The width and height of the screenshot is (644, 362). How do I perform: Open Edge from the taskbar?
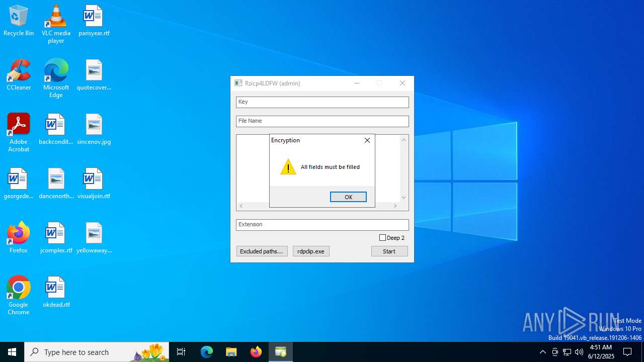coord(207,352)
